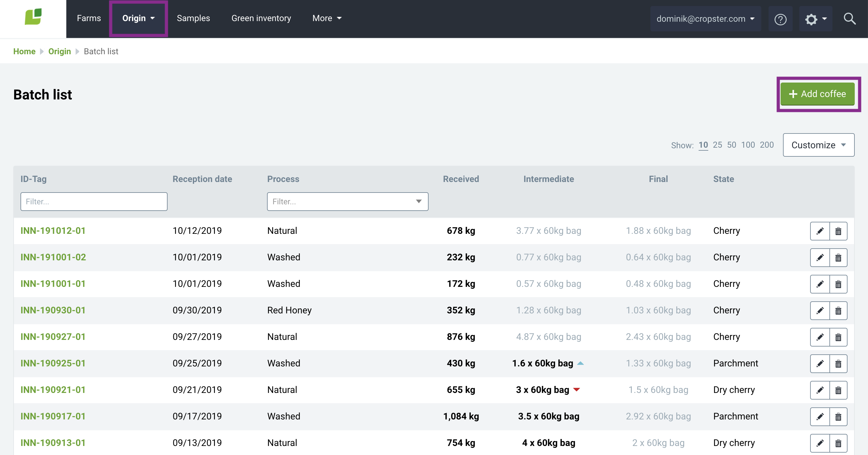Click the blue up arrow beside 1.6 x 60kg bag
This screenshot has width=868, height=455.
pos(580,363)
